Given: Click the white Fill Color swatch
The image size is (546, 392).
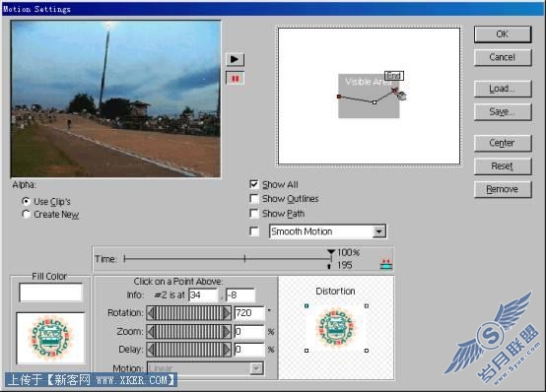Looking at the screenshot, I should point(51,293).
